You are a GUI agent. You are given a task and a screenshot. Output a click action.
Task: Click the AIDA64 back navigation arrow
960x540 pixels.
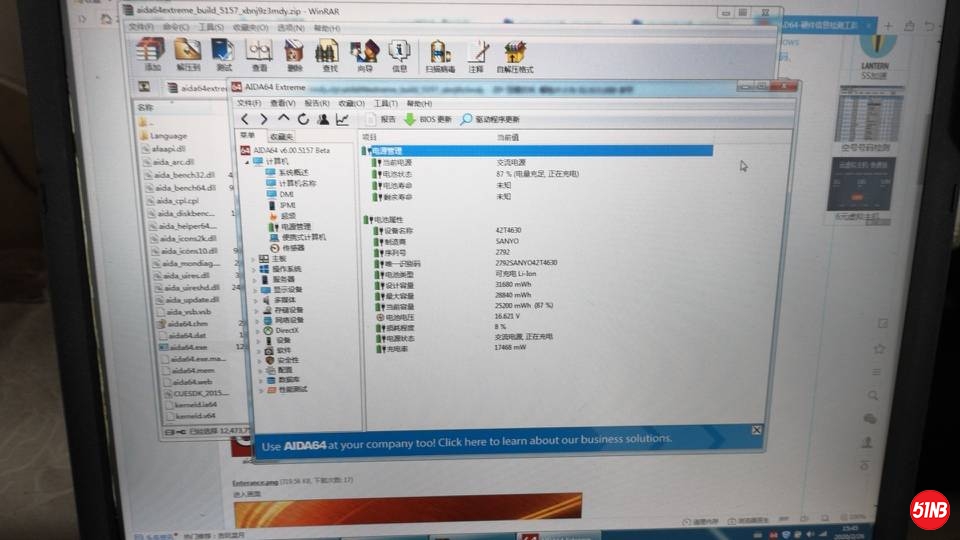click(245, 120)
